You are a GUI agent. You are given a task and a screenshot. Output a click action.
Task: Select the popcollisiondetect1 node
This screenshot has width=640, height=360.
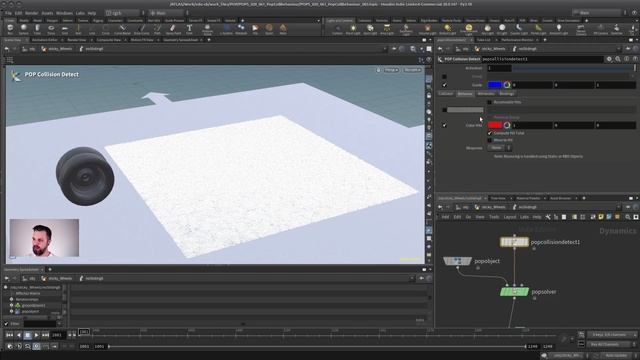[514, 242]
